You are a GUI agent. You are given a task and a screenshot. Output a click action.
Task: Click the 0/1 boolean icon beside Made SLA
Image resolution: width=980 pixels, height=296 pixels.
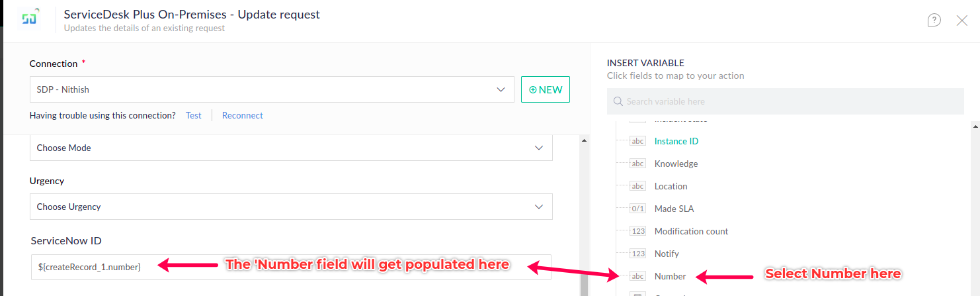click(x=637, y=209)
